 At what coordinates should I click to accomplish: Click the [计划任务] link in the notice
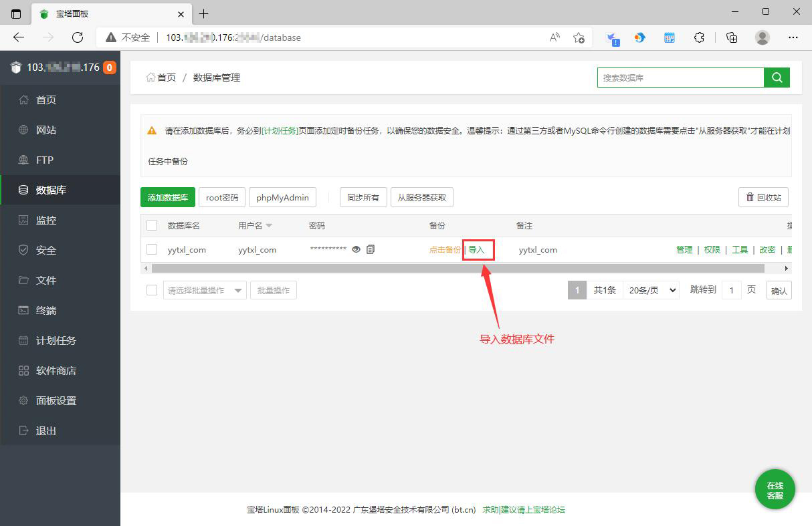point(280,131)
